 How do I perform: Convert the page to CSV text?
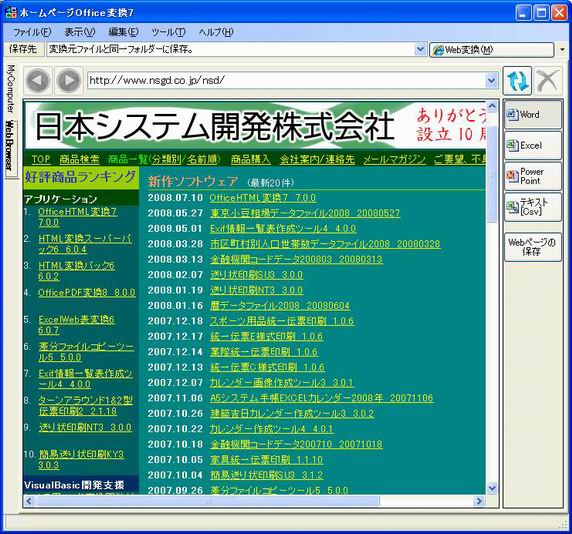click(x=533, y=207)
